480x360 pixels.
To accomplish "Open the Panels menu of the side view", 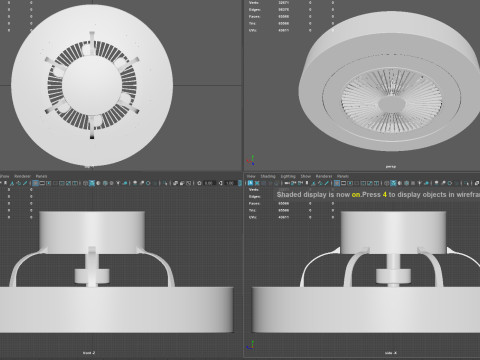I will pyautogui.click(x=343, y=176).
